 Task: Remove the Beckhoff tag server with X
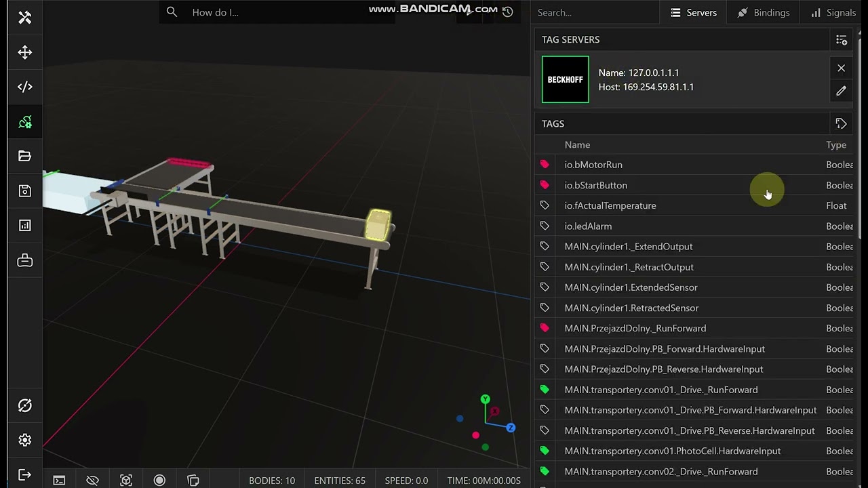tap(841, 68)
